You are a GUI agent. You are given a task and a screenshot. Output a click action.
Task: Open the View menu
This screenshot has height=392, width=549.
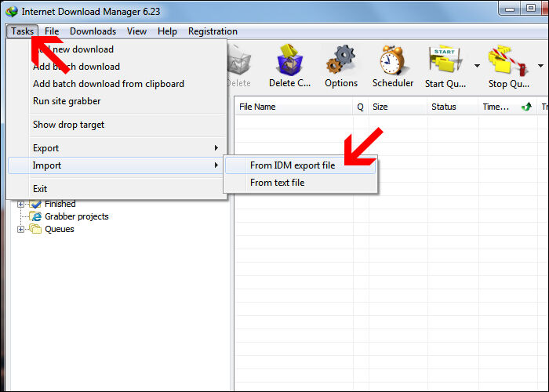136,31
